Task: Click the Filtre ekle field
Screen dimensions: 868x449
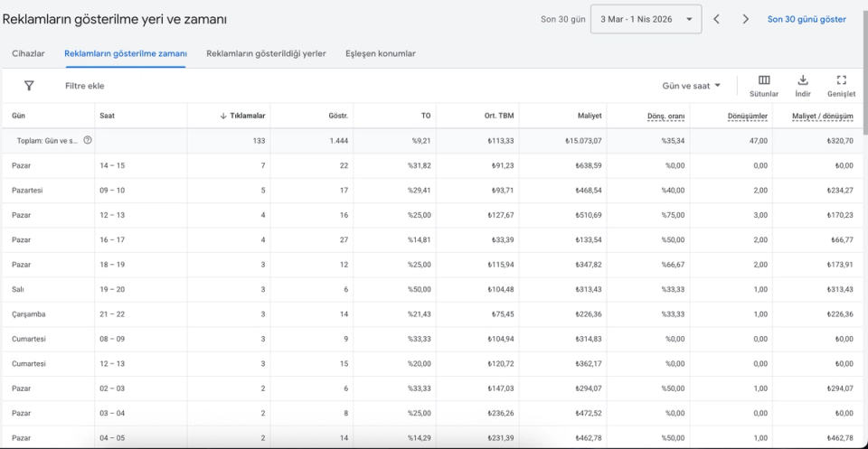Action: point(85,86)
